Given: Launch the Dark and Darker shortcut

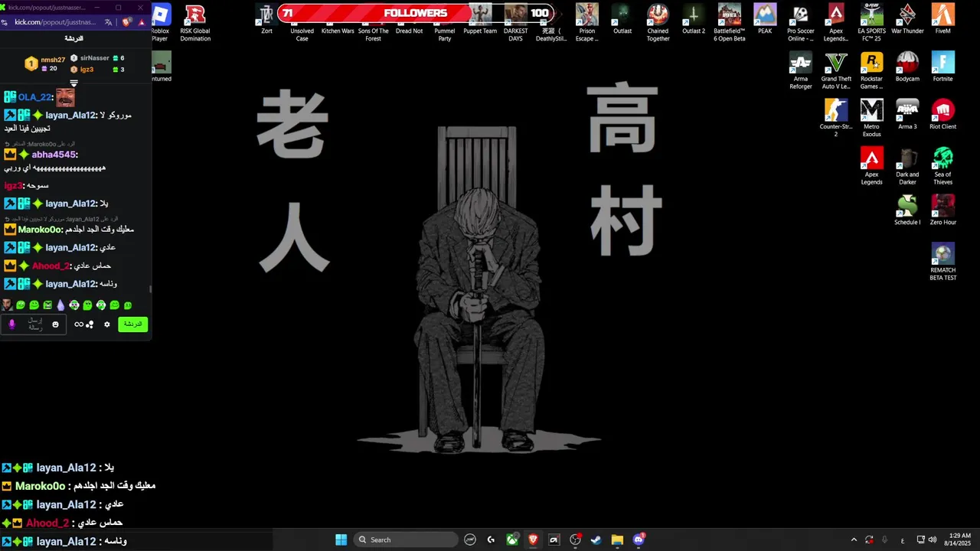Looking at the screenshot, I should point(907,166).
